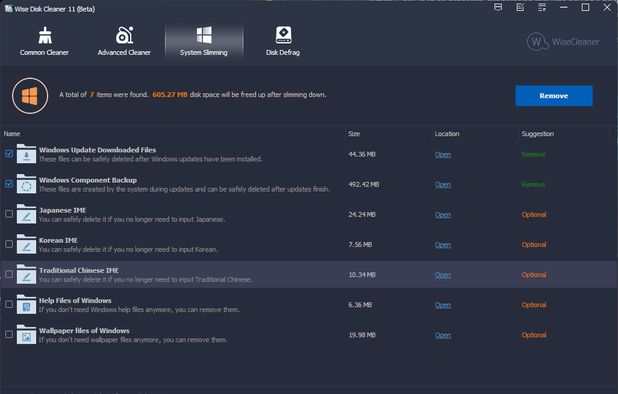Click the WiseCleaner logo
The height and width of the screenshot is (394, 618).
[563, 42]
